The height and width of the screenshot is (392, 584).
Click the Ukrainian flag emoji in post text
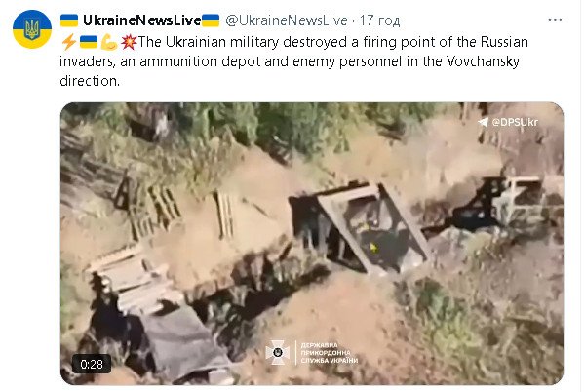tap(89, 42)
